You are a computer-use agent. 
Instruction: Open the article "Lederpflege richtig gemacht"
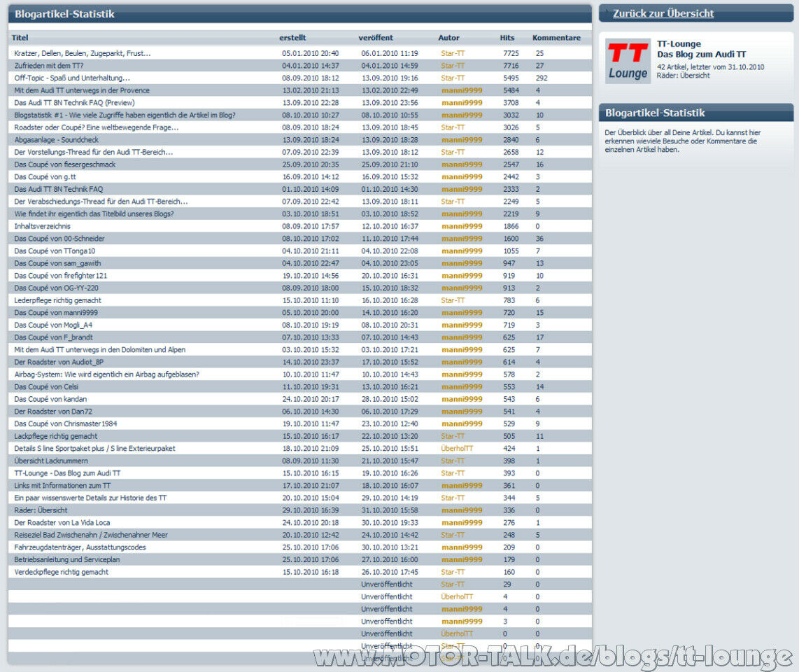tap(59, 300)
